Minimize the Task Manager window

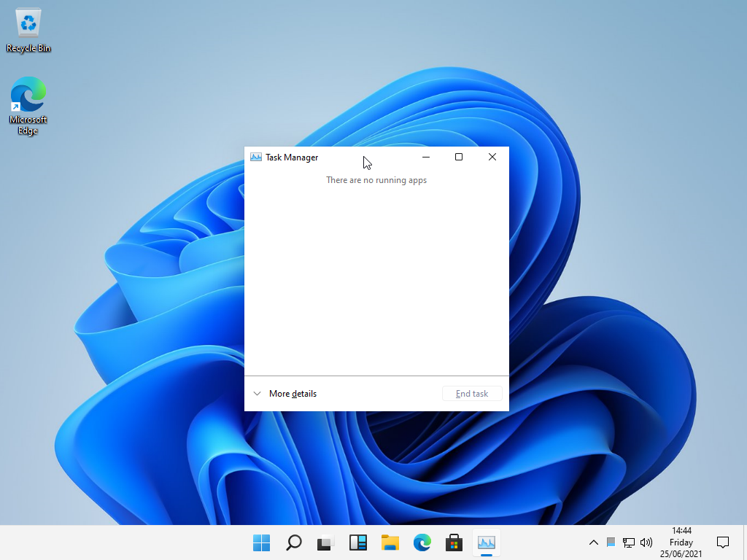(x=426, y=157)
